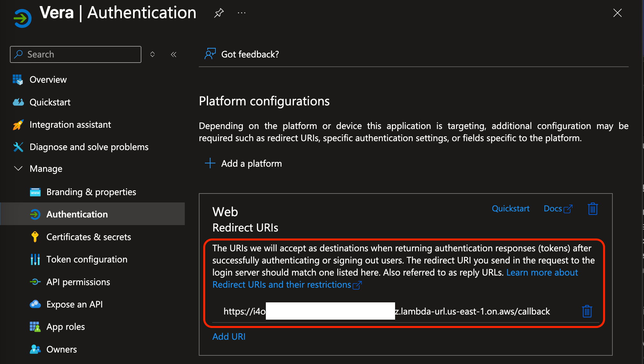644x364 pixels.
Task: Click the Add URI link
Action: coord(229,337)
